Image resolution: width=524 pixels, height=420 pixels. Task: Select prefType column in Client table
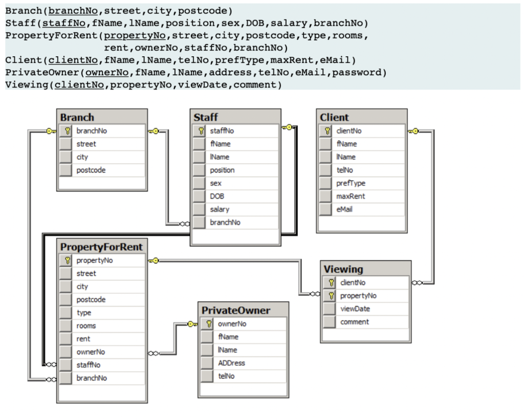click(x=362, y=183)
